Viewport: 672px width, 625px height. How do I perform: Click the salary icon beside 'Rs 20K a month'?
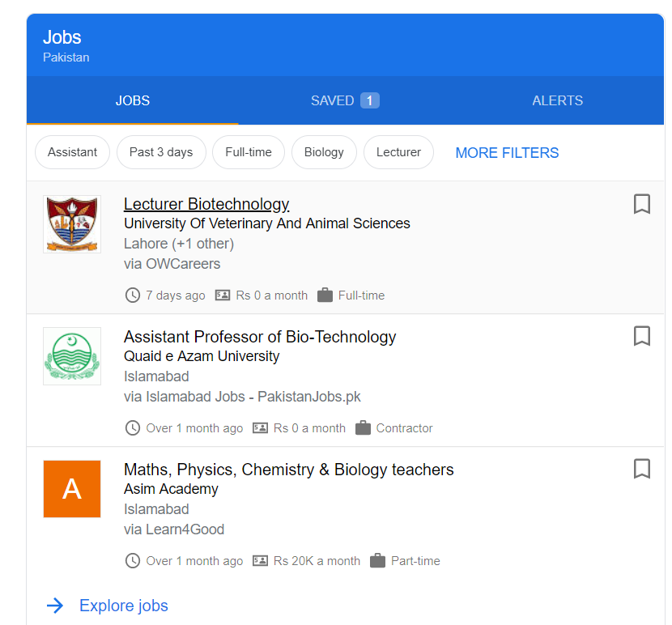(261, 561)
